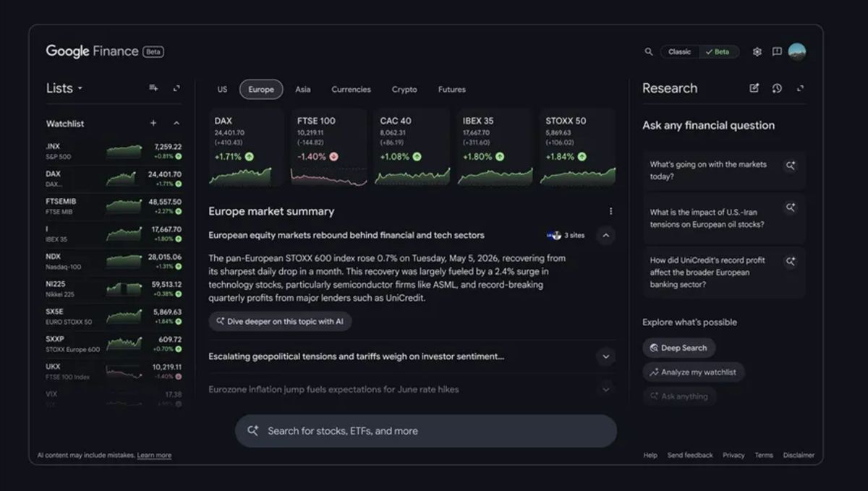Select NI225 Nikkei 225 watchlist row
The width and height of the screenshot is (868, 491).
point(114,289)
